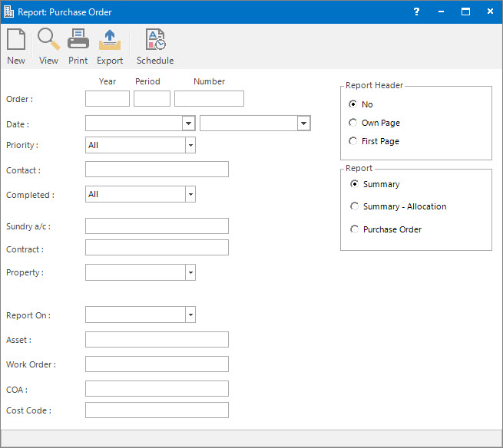Click the Contact input field
This screenshot has height=448, width=503.
pyautogui.click(x=157, y=170)
